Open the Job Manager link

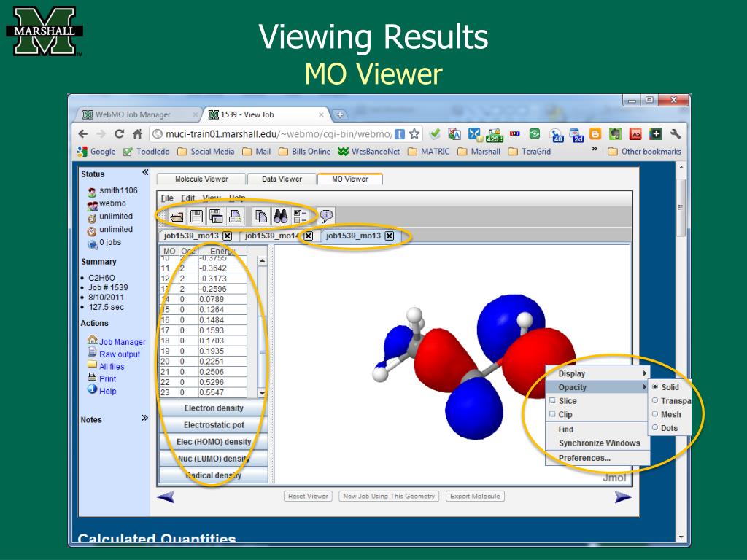click(x=123, y=342)
